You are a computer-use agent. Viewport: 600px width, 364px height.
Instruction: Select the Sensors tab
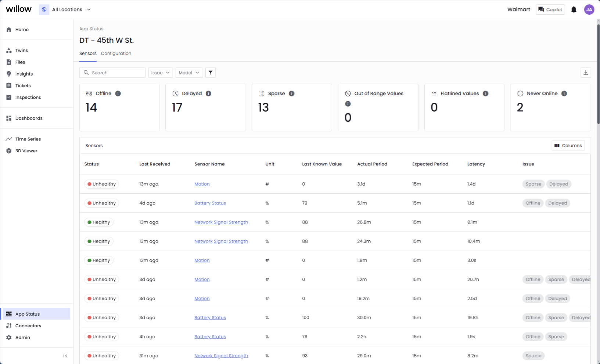[x=88, y=53]
